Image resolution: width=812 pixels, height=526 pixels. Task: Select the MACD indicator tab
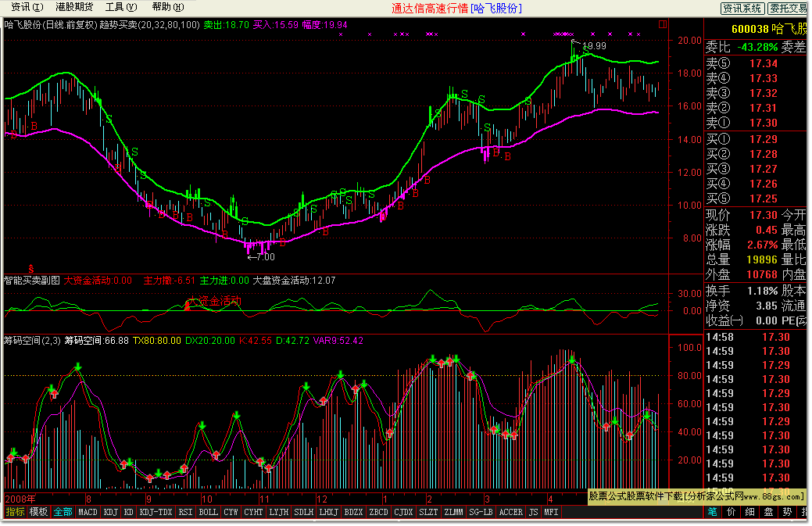88,512
